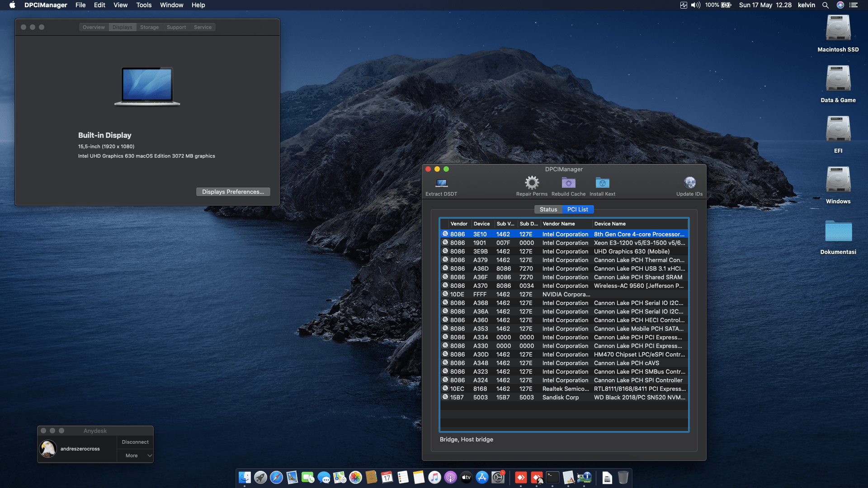868x488 pixels.
Task: Click the kelvin user menu item
Action: [807, 5]
